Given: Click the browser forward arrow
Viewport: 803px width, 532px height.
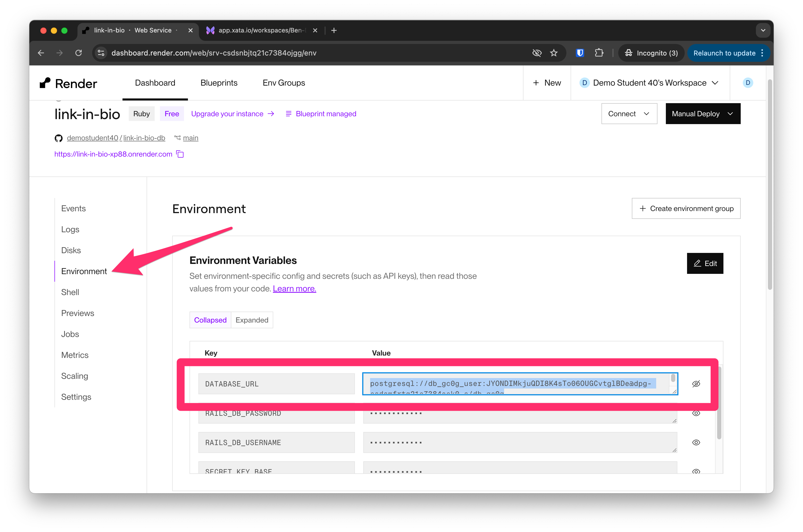Looking at the screenshot, I should click(60, 53).
